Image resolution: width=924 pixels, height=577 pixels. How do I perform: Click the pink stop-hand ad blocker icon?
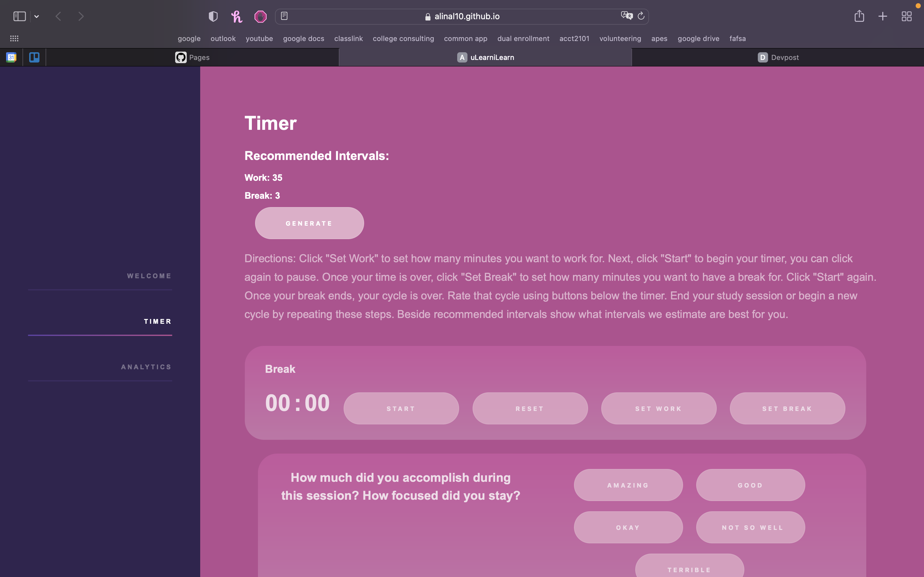point(261,16)
